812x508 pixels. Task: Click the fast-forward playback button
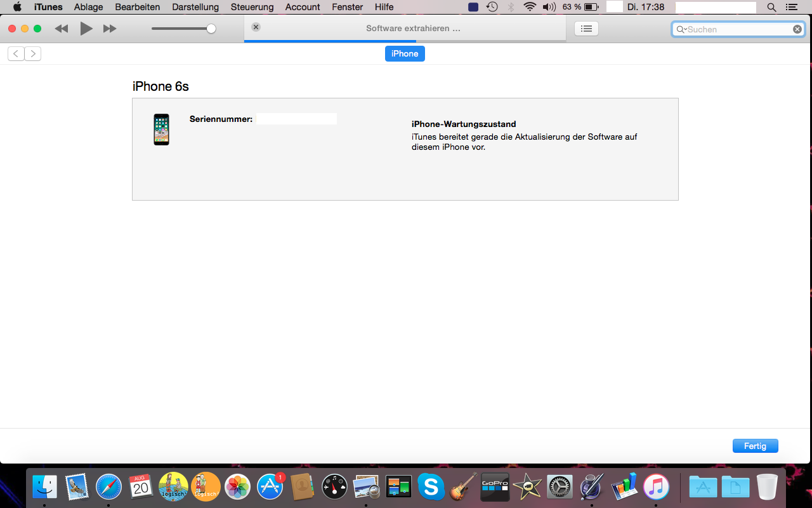coord(110,29)
